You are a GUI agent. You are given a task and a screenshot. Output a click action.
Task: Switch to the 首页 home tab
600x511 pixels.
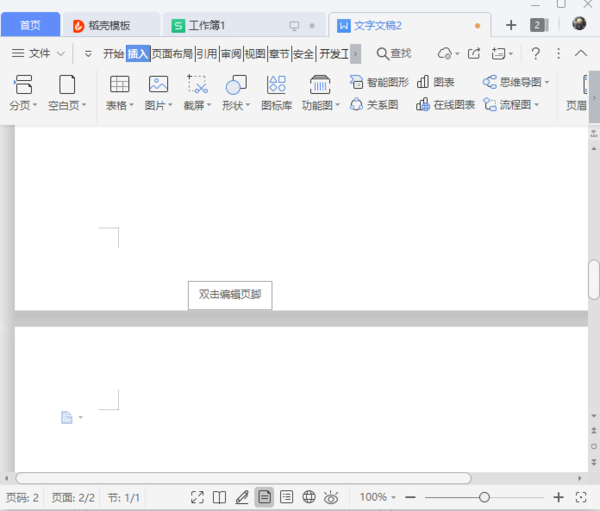click(30, 25)
